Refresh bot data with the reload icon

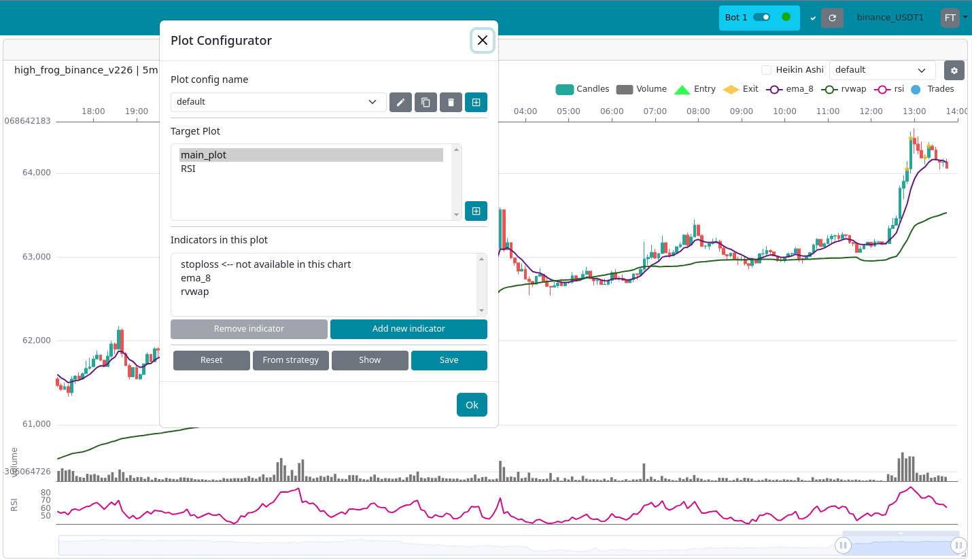point(832,18)
